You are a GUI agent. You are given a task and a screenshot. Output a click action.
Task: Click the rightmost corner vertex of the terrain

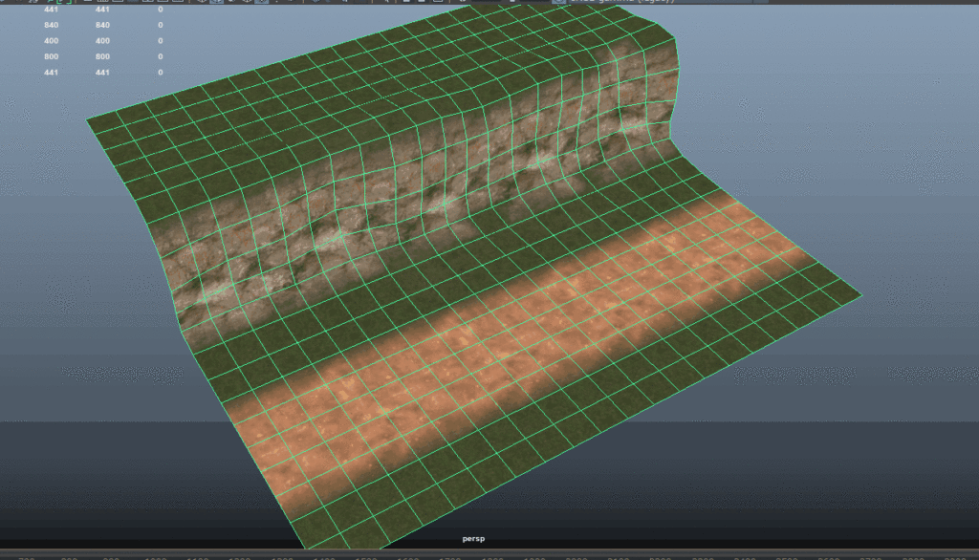(x=860, y=296)
